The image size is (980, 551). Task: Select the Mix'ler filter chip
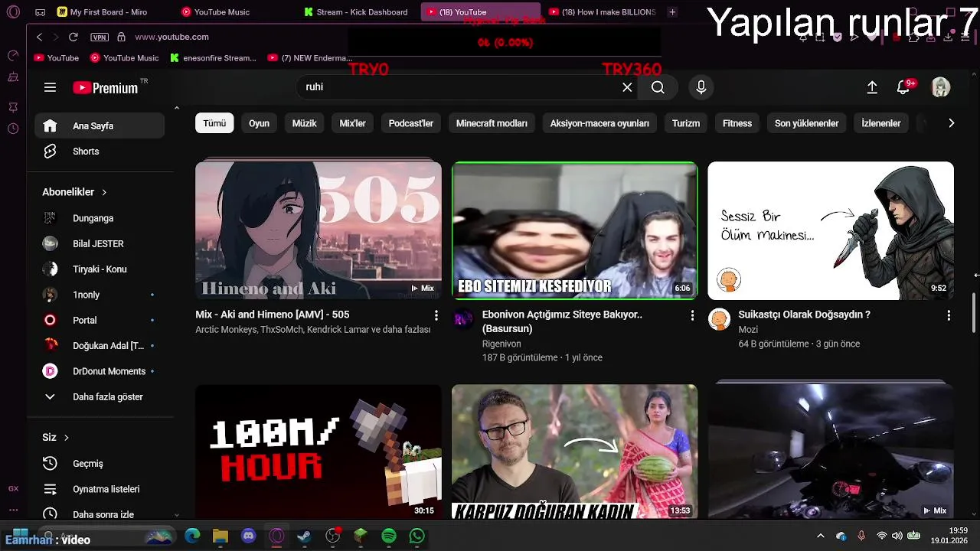point(353,123)
